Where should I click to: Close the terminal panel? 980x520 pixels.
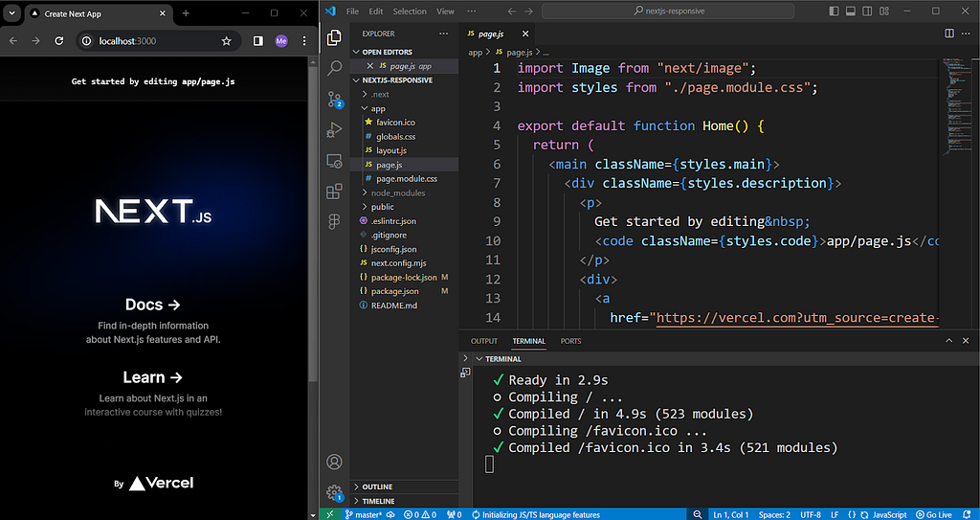966,341
